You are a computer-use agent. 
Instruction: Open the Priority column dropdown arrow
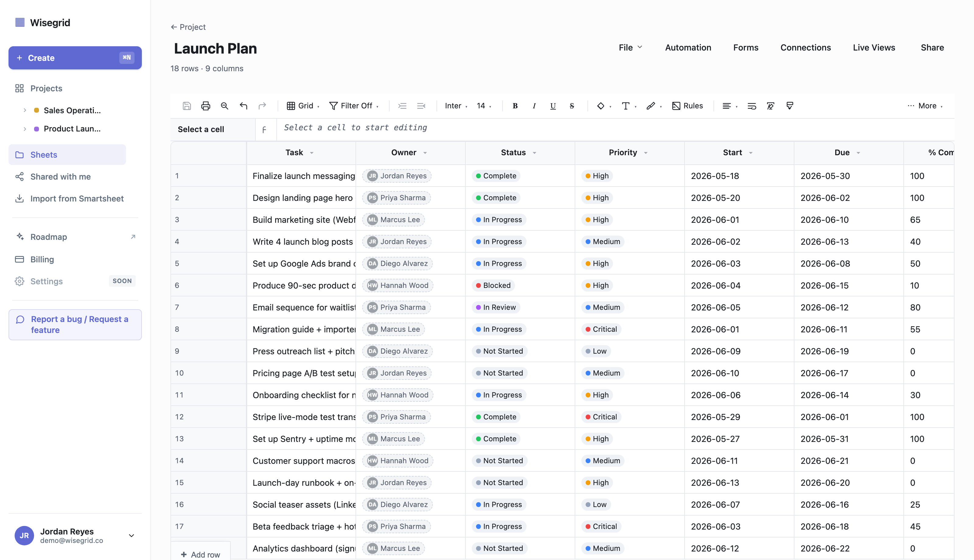(x=646, y=153)
